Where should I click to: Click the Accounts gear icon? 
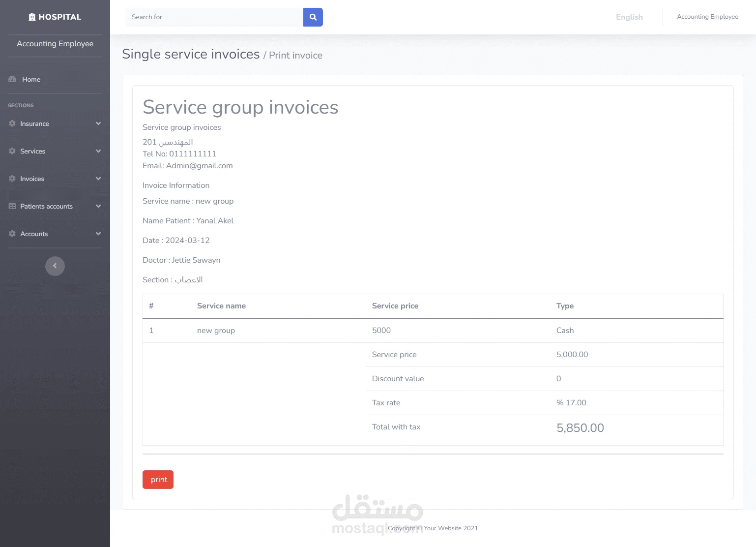12,234
